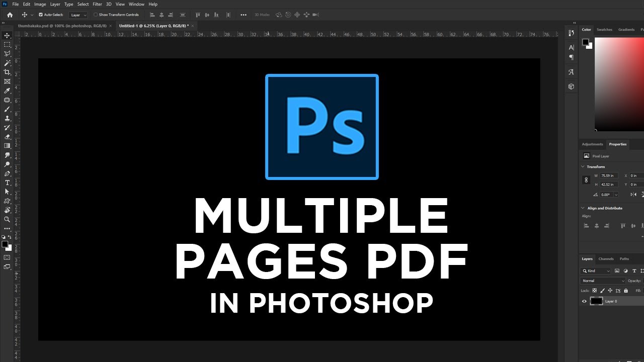Click the color picker gradient field
This screenshot has width=644, height=362.
619,84
